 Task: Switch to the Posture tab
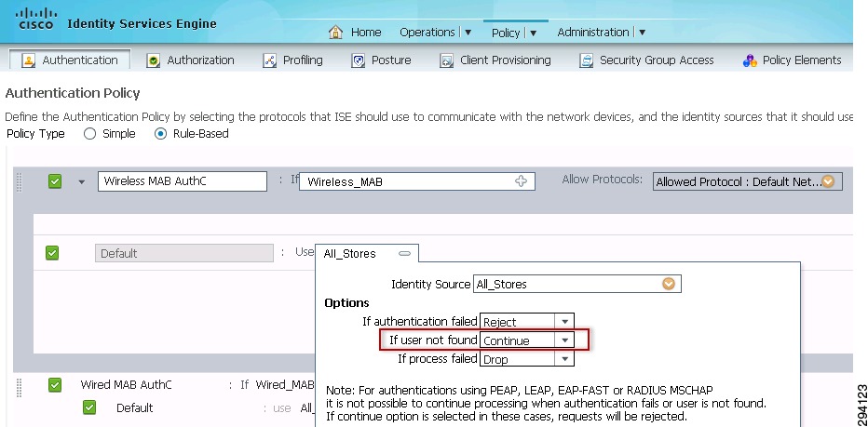pyautogui.click(x=382, y=60)
